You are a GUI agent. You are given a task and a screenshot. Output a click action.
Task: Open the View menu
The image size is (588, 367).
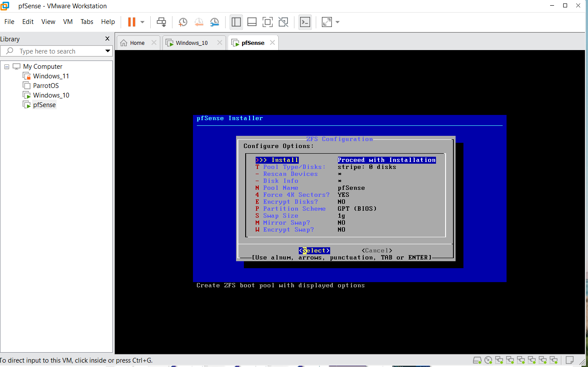tap(48, 22)
